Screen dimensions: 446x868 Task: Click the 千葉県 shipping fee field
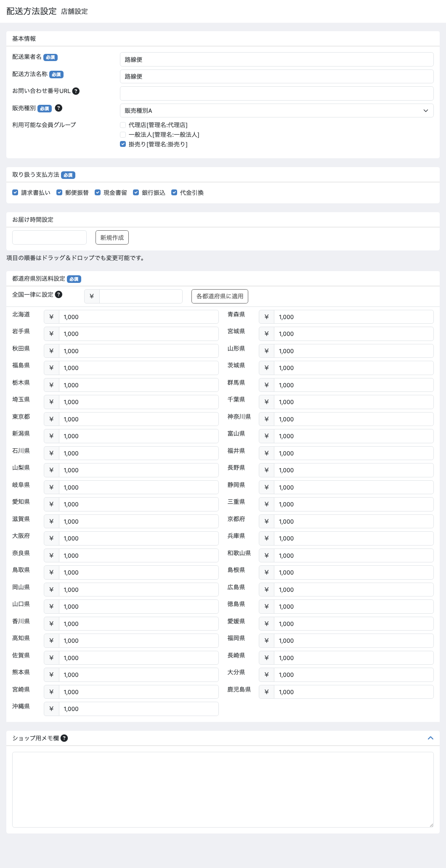[x=353, y=402]
